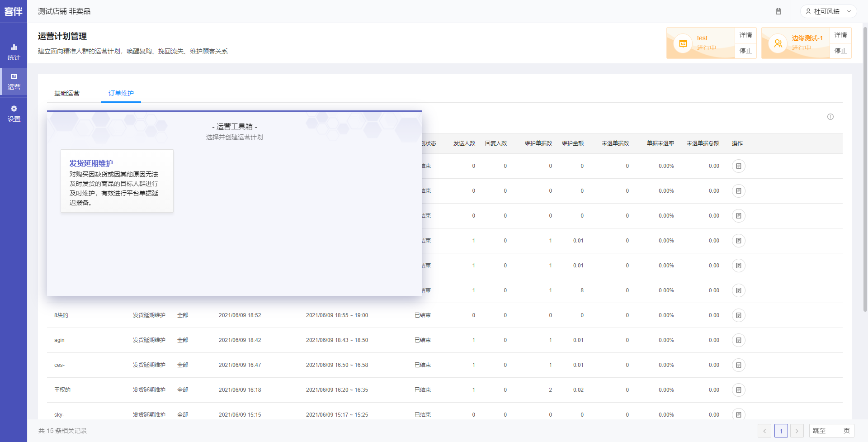
Task: Click the 0.02 amount in the 王权的 row
Action: tap(578, 390)
